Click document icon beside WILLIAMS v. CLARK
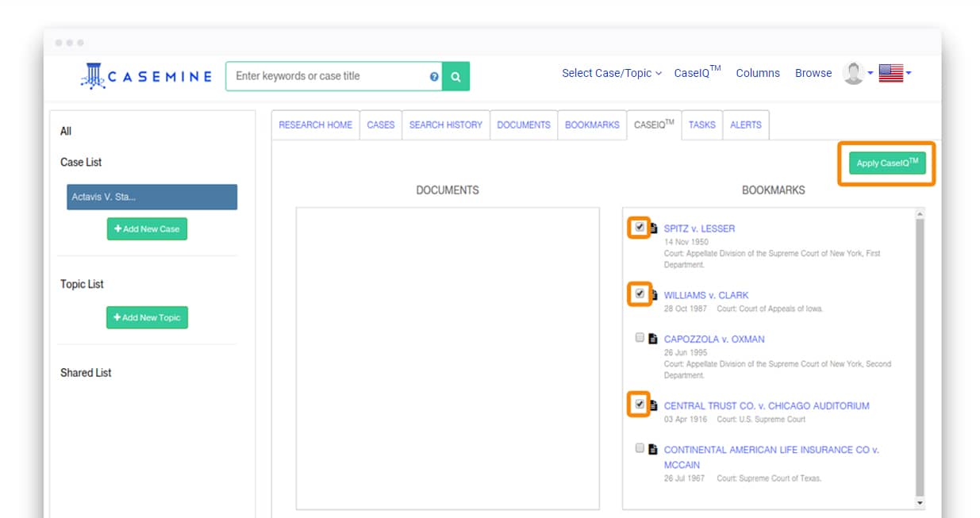Screen dimensions: 980x518 click(x=654, y=295)
